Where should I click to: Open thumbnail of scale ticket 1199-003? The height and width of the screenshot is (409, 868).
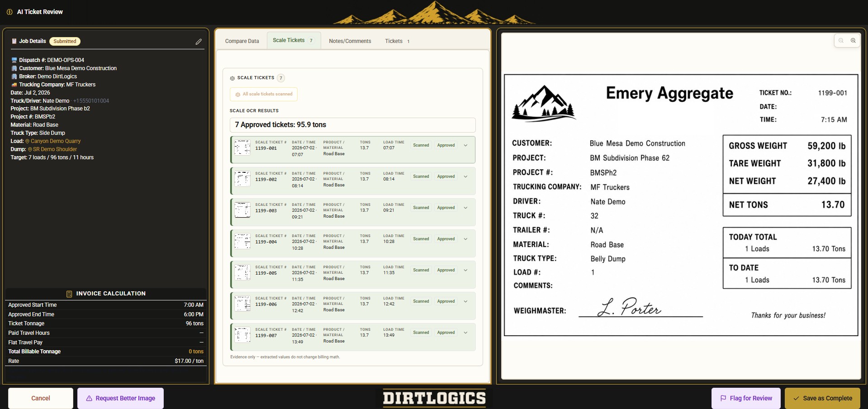242,210
